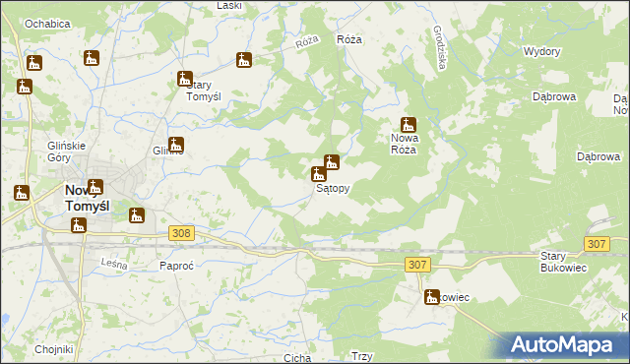The width and height of the screenshot is (630, 364).
Task: Click the 308 road number sign
Action: 181,233
